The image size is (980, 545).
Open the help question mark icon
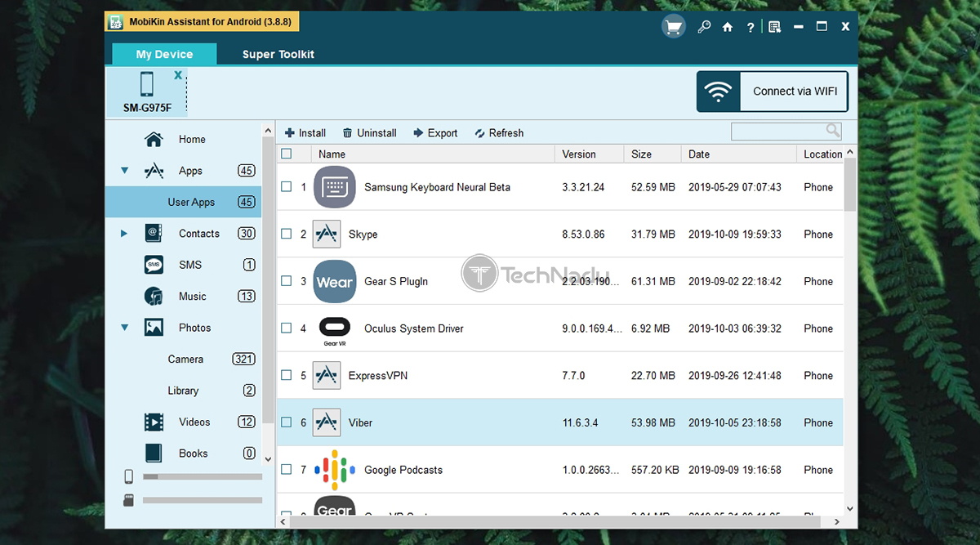point(750,28)
